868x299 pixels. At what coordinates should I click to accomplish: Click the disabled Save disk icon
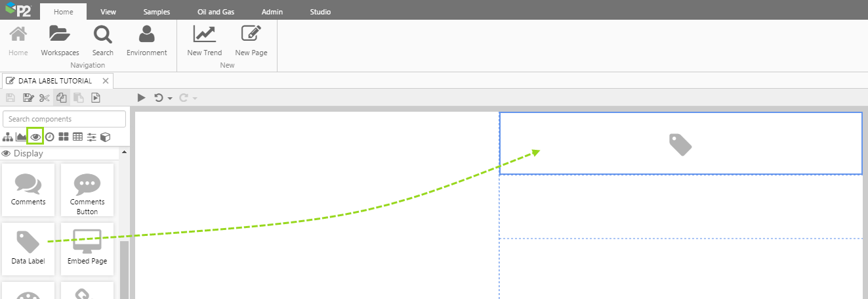(x=10, y=98)
